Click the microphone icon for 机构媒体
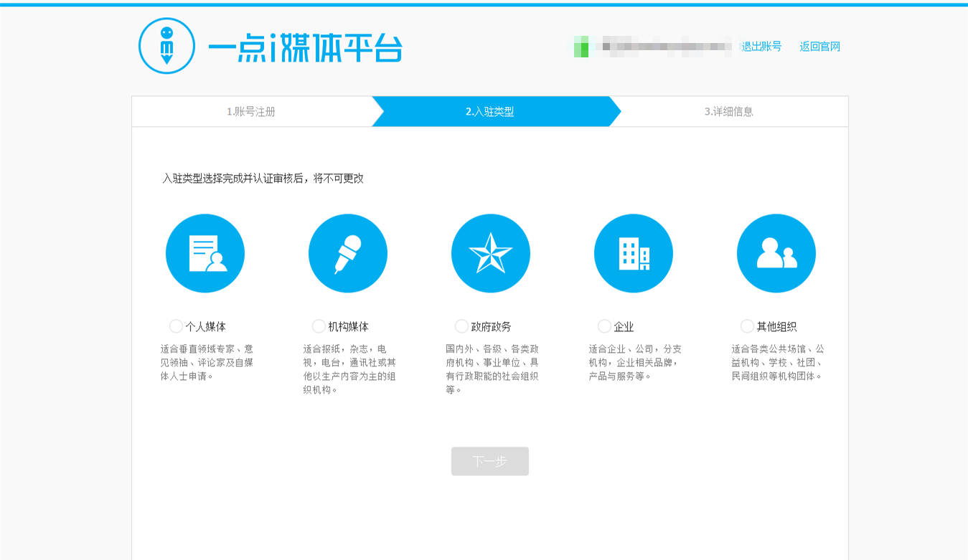The width and height of the screenshot is (968, 560). 348,252
